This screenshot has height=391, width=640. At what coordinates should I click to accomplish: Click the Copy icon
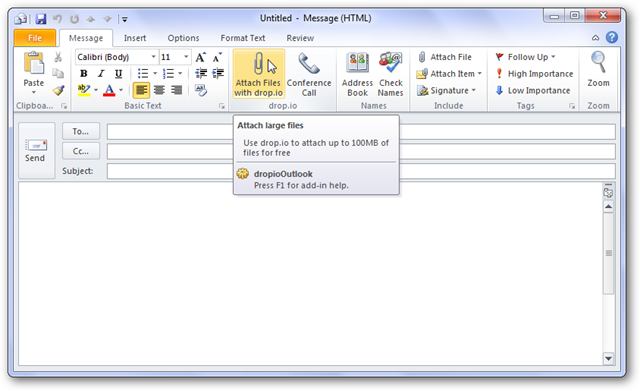[x=58, y=73]
